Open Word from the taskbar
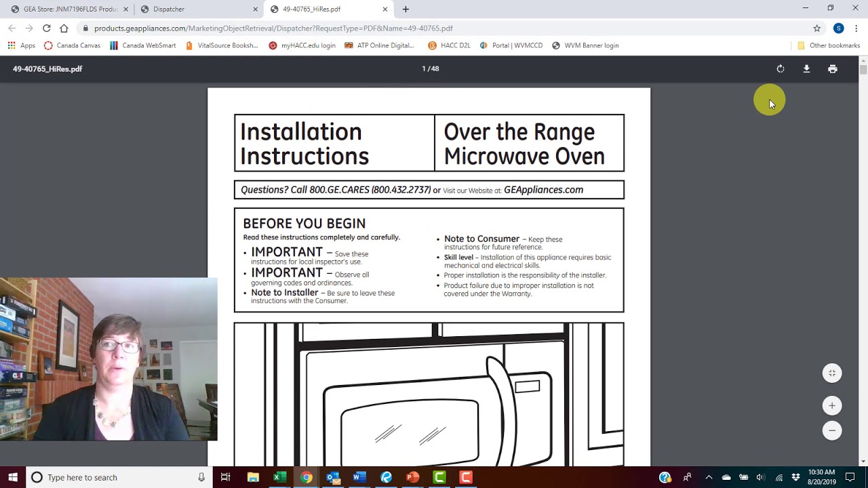 tap(359, 477)
